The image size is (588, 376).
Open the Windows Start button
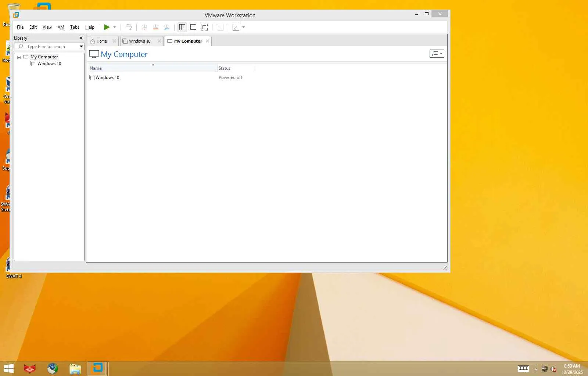tap(8, 368)
